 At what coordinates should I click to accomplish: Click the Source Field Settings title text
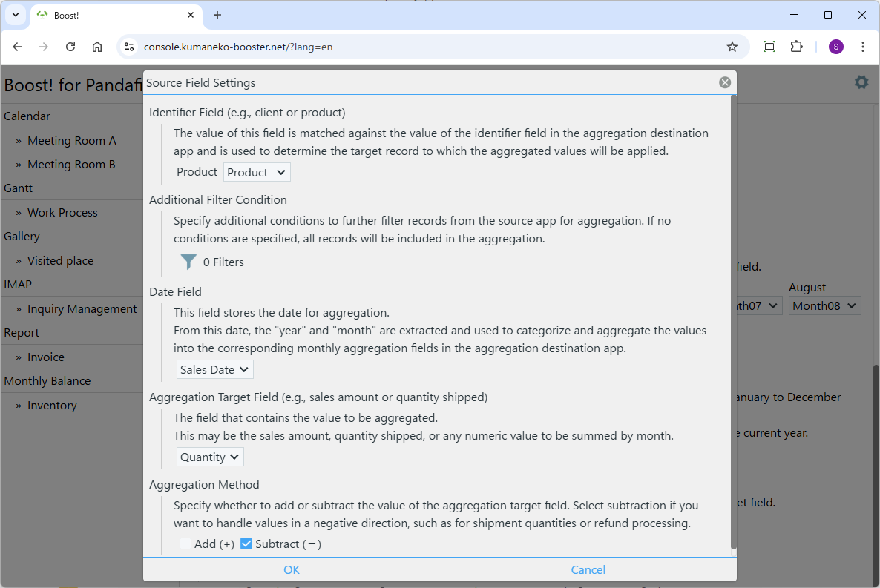tap(200, 82)
